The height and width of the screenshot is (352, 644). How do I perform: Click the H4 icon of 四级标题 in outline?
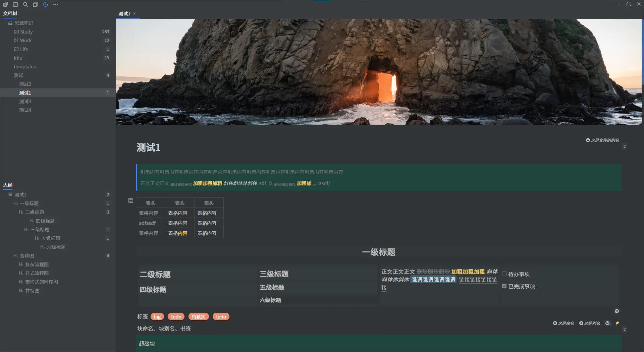click(32, 221)
